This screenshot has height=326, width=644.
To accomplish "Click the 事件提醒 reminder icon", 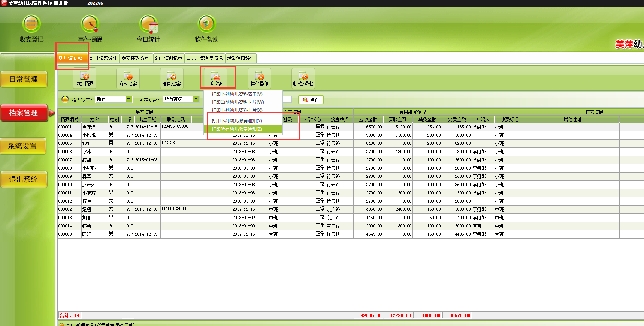I will pos(90,24).
